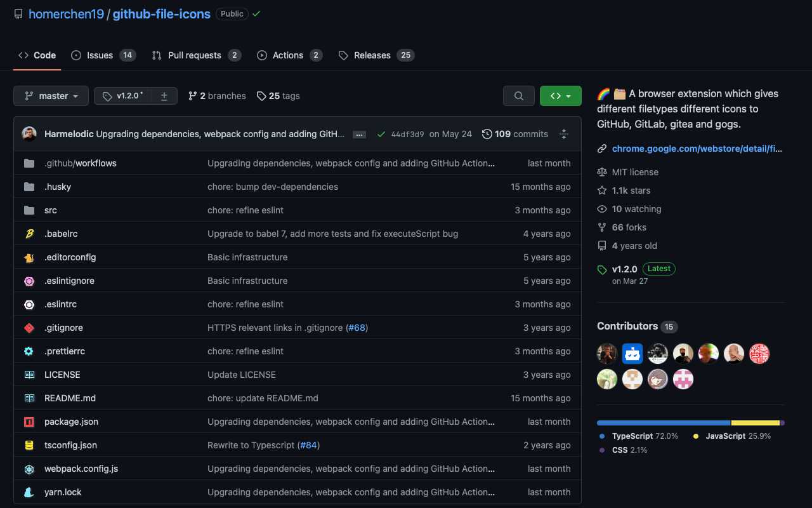This screenshot has width=812, height=508.
Task: Open the master branch dropdown
Action: (x=51, y=95)
